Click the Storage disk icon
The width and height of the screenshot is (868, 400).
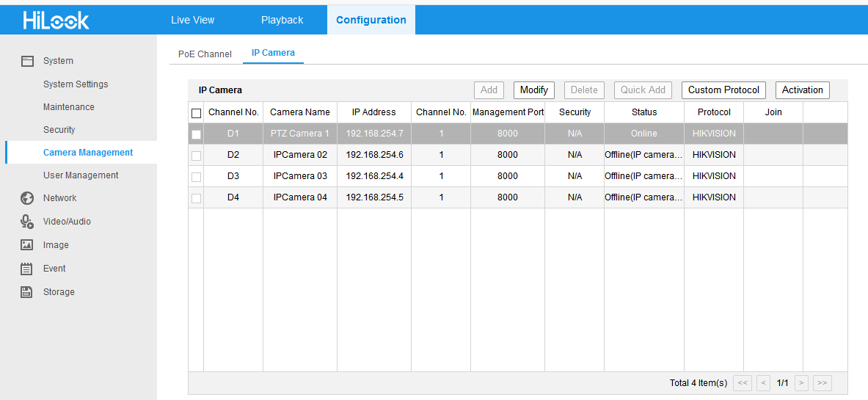click(x=27, y=292)
